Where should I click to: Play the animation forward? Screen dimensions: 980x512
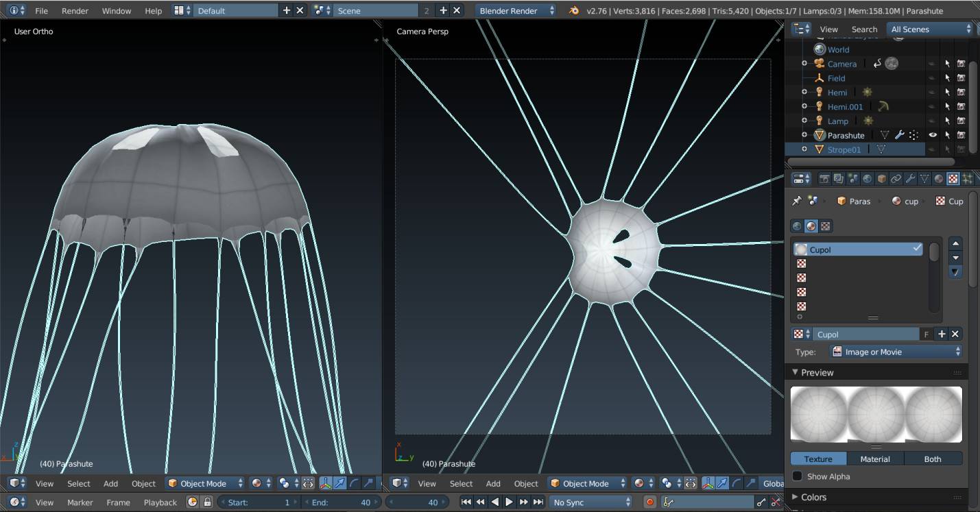click(x=510, y=502)
